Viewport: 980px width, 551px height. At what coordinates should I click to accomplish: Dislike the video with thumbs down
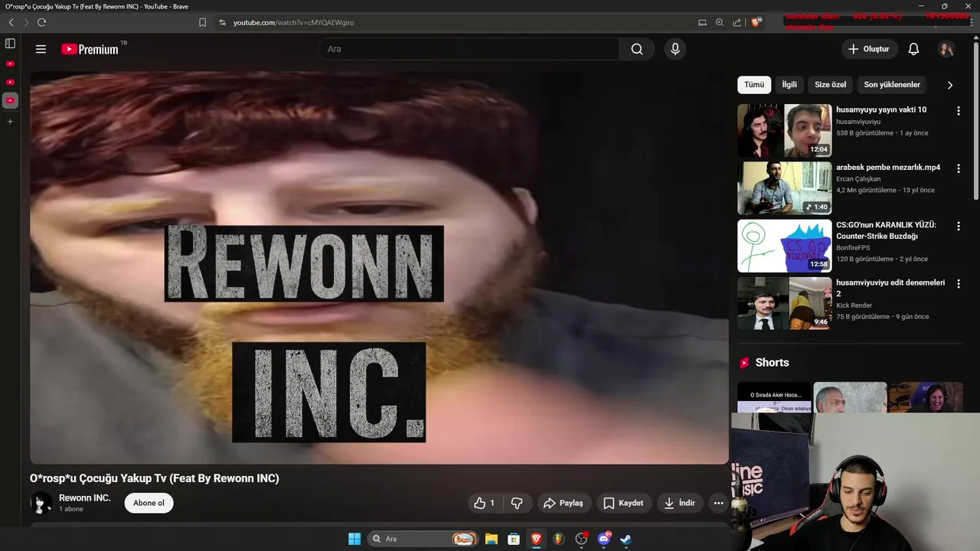coord(517,503)
